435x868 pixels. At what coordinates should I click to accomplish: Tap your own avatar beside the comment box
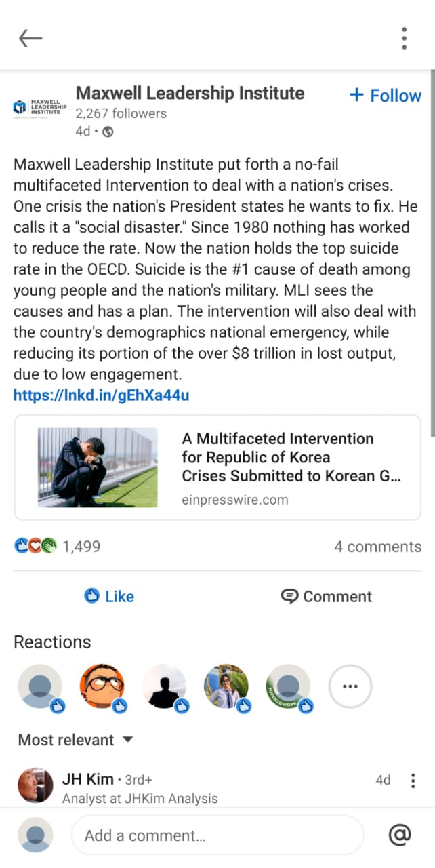point(35,835)
